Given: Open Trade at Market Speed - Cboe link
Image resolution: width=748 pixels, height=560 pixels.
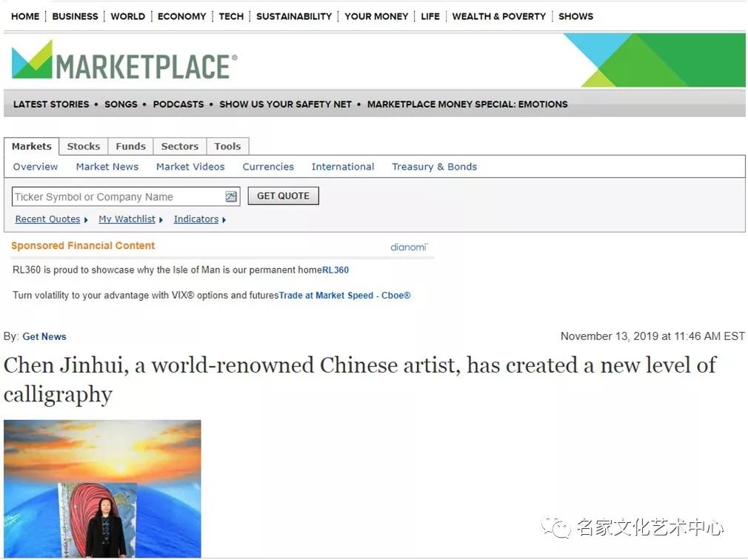Looking at the screenshot, I should (344, 296).
